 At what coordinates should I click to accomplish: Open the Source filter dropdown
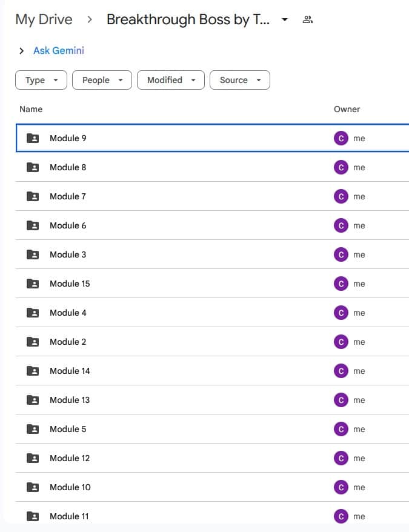pyautogui.click(x=239, y=80)
